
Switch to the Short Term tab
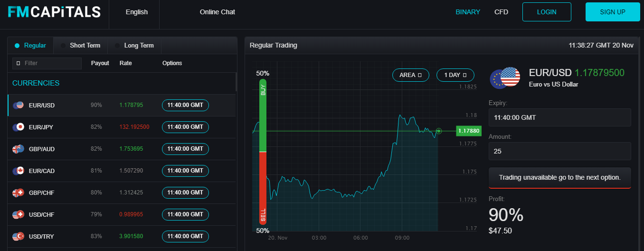click(x=80, y=46)
